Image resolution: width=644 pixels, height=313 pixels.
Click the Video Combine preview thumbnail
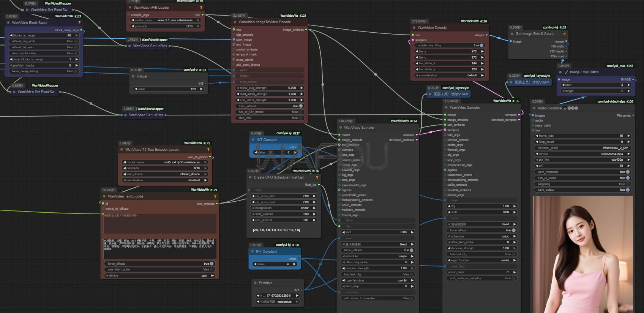pos(582,255)
